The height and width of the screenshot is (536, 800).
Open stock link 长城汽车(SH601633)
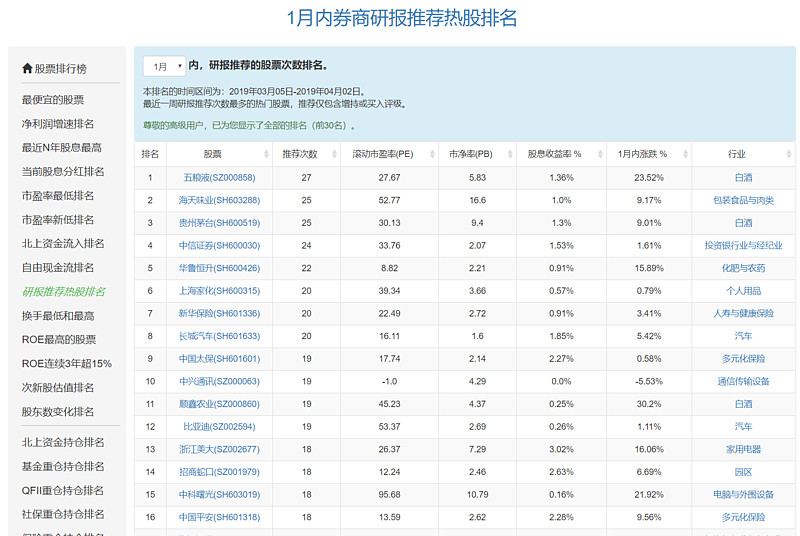tap(219, 336)
